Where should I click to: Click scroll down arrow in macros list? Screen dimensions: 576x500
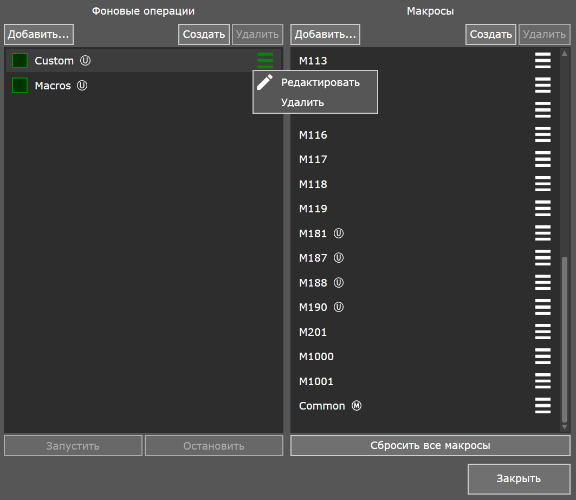coord(565,427)
